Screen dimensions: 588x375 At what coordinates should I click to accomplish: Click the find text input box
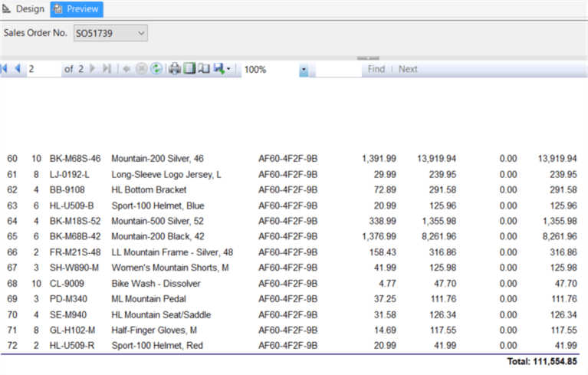[337, 69]
